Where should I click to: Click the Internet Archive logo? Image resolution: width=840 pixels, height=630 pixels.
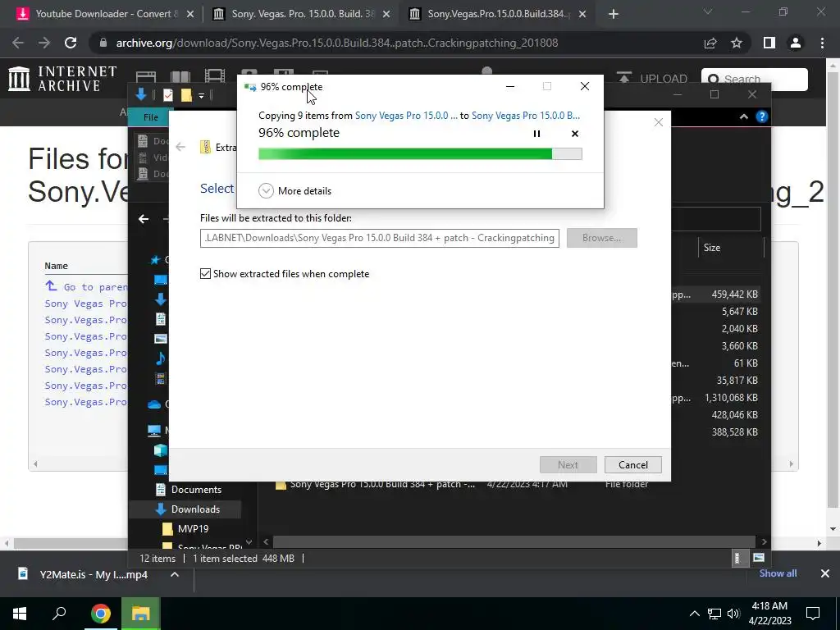click(x=62, y=79)
